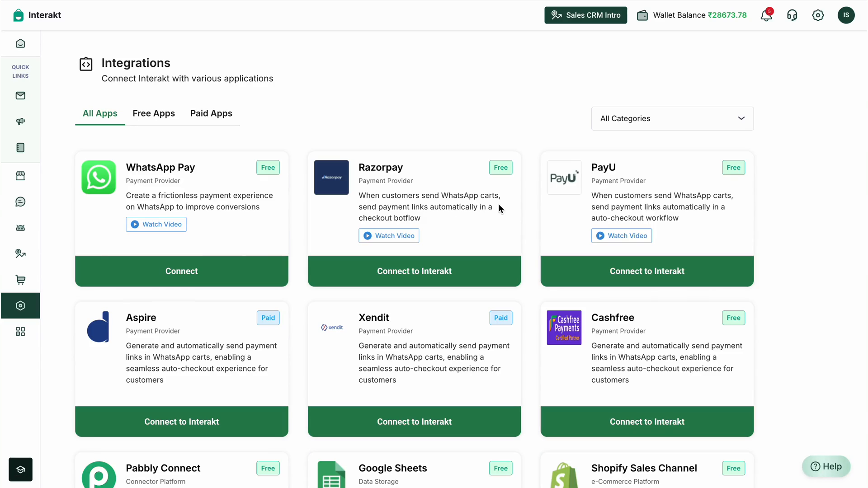
Task: Click the Free badge on Razorpay
Action: (500, 168)
